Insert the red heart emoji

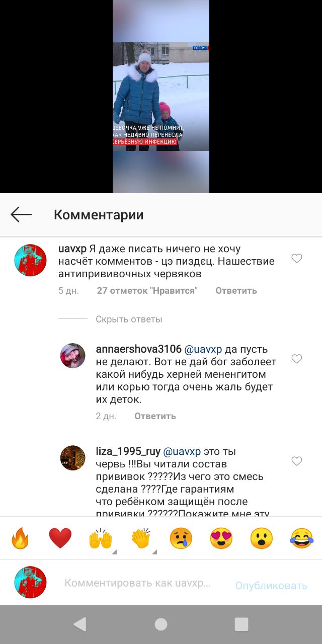coord(60,538)
